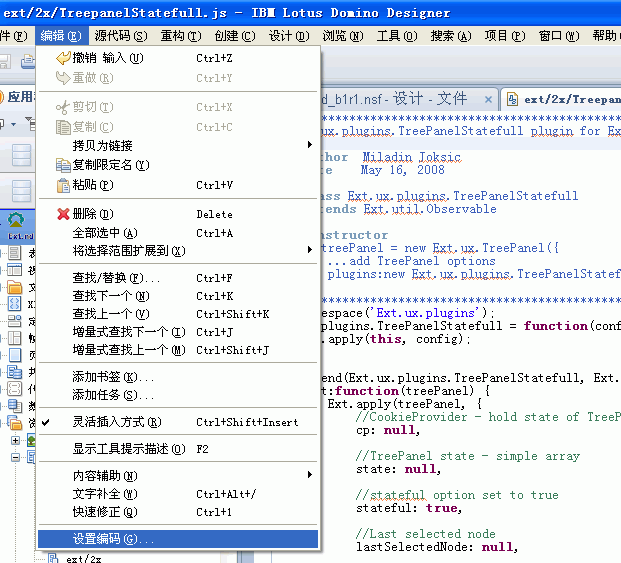This screenshot has height=563, width=621.
Task: Select 查找上一个(V) menu entry
Action: pos(178,314)
